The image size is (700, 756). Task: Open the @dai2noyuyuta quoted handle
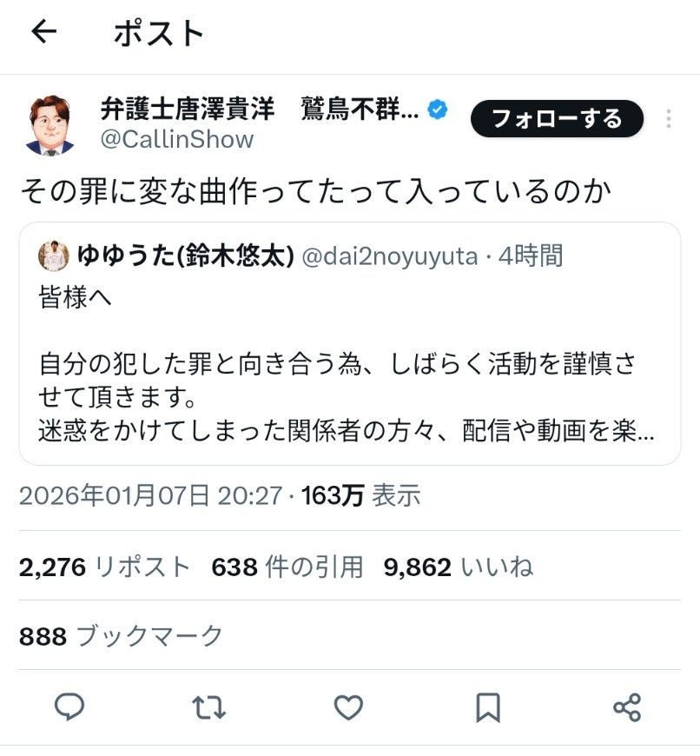click(x=390, y=255)
